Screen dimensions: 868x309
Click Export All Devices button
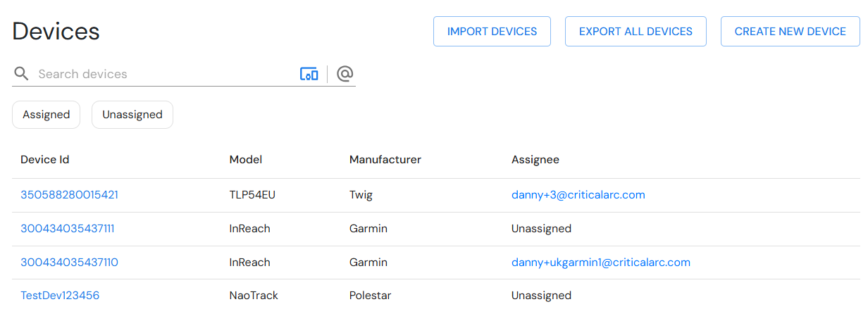click(635, 32)
